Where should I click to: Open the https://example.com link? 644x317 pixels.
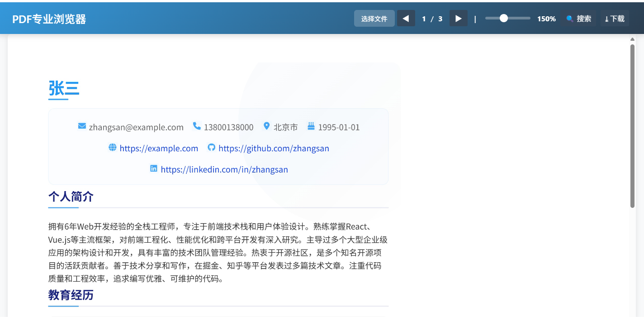click(x=159, y=148)
